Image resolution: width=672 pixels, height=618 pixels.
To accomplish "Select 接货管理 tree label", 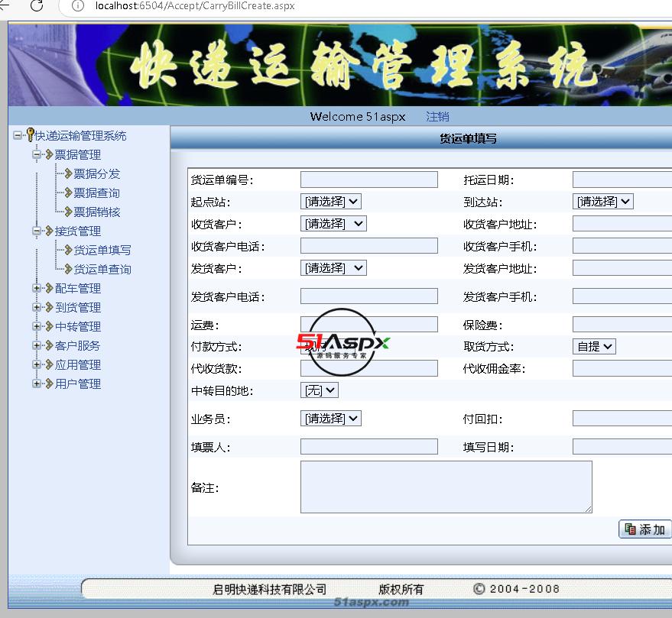I will click(x=78, y=231).
